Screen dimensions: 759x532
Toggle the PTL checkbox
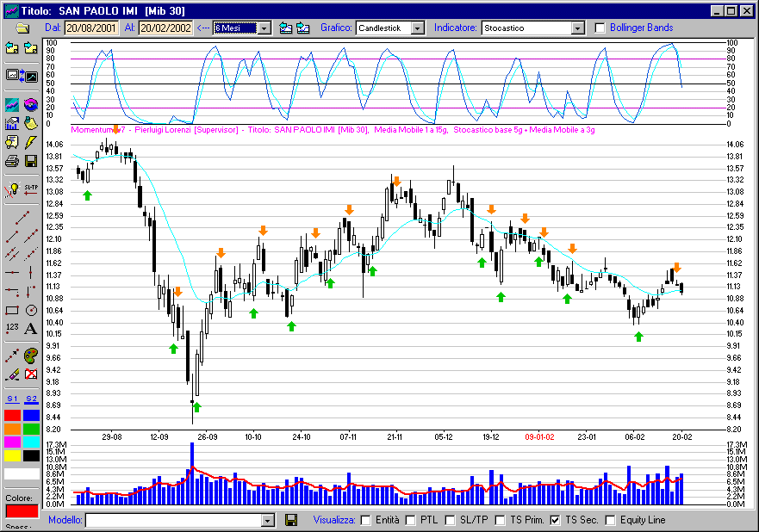click(410, 520)
